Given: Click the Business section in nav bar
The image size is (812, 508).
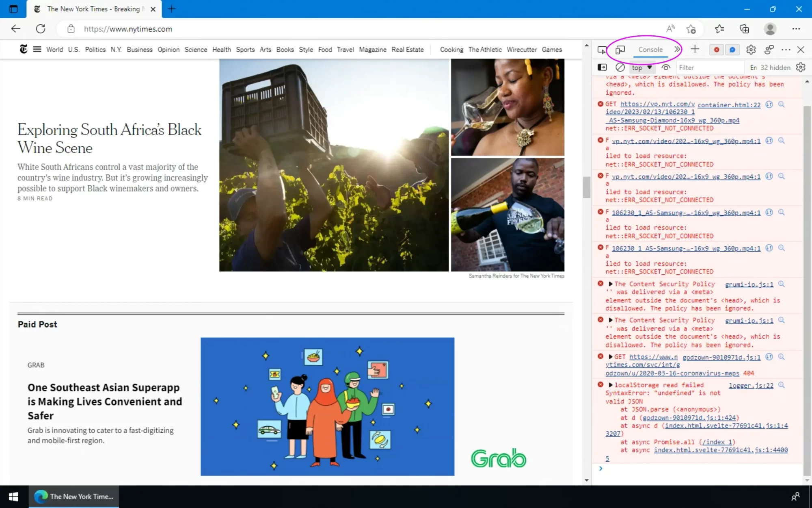Looking at the screenshot, I should click(139, 49).
